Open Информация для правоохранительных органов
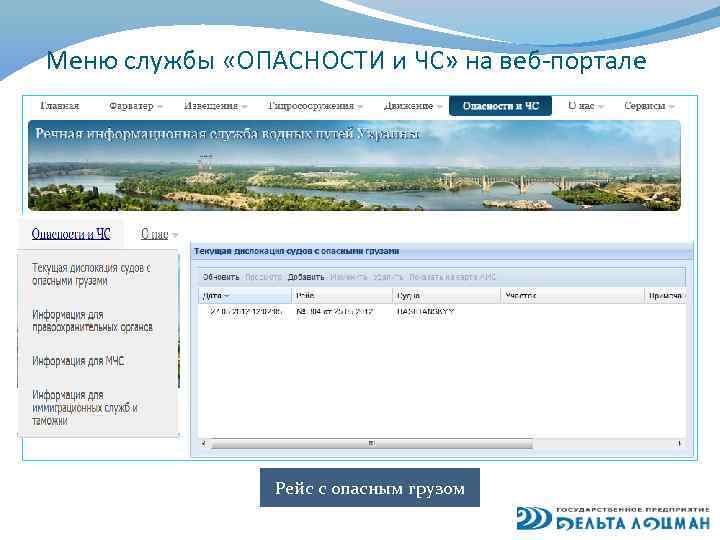This screenshot has height=540, width=720. point(92,321)
